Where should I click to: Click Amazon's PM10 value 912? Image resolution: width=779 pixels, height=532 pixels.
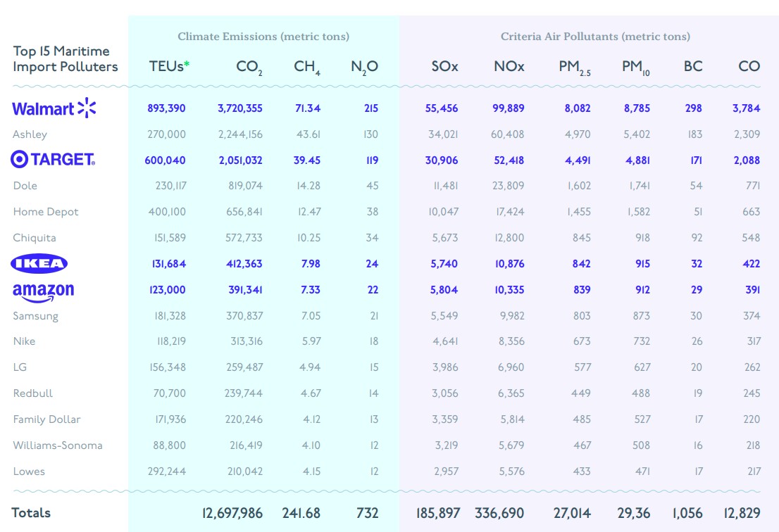point(642,290)
